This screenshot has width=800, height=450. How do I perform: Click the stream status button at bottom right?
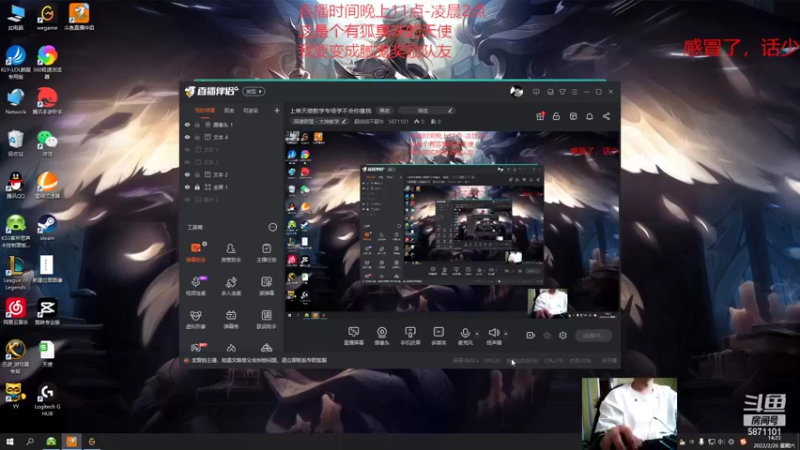(593, 335)
